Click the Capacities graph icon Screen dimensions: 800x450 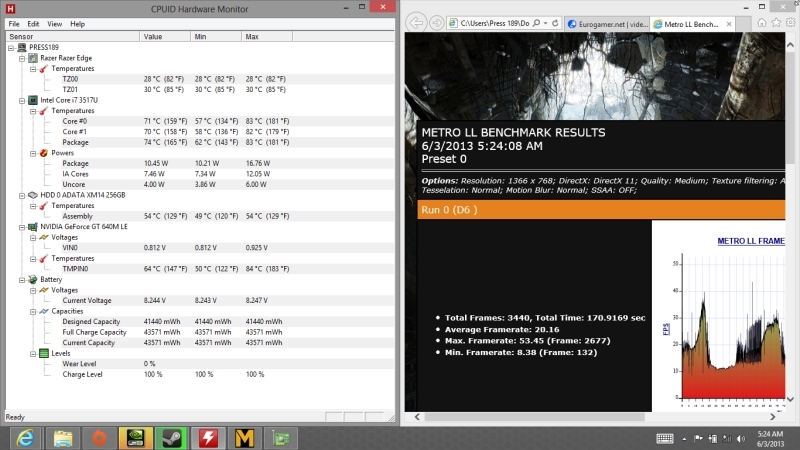click(x=44, y=311)
